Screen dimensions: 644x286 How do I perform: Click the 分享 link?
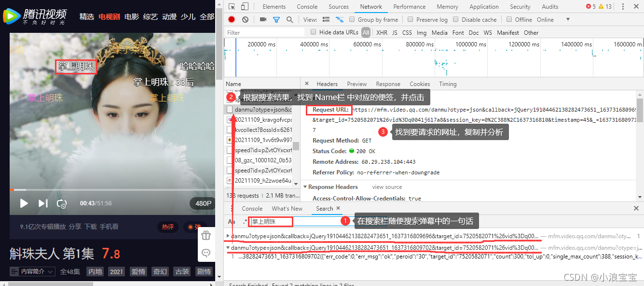[75, 227]
